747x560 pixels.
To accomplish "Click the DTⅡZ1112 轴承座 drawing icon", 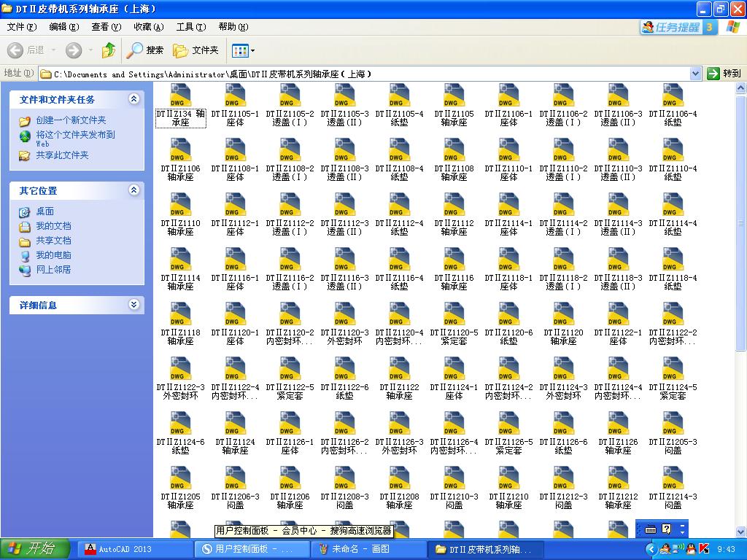I will 454,206.
